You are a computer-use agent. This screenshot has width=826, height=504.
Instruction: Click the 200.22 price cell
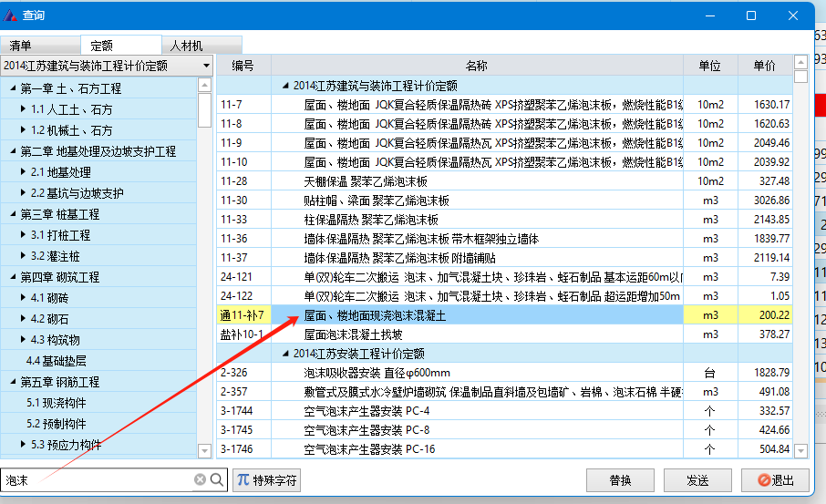765,315
